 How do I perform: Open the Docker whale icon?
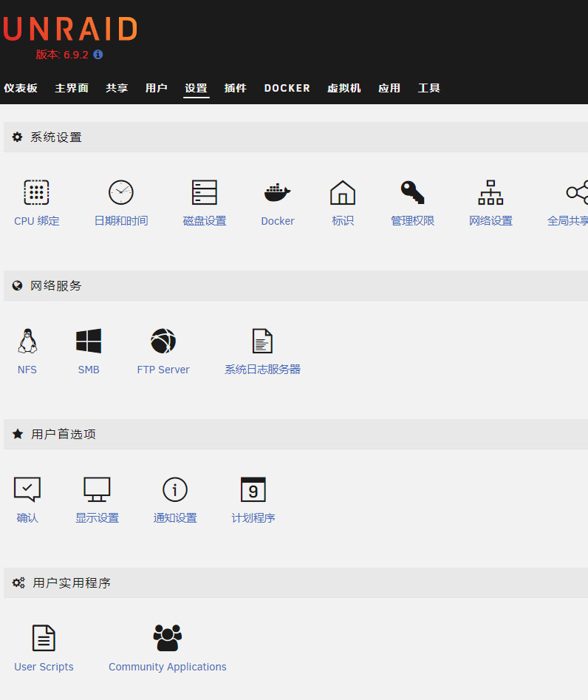[278, 192]
